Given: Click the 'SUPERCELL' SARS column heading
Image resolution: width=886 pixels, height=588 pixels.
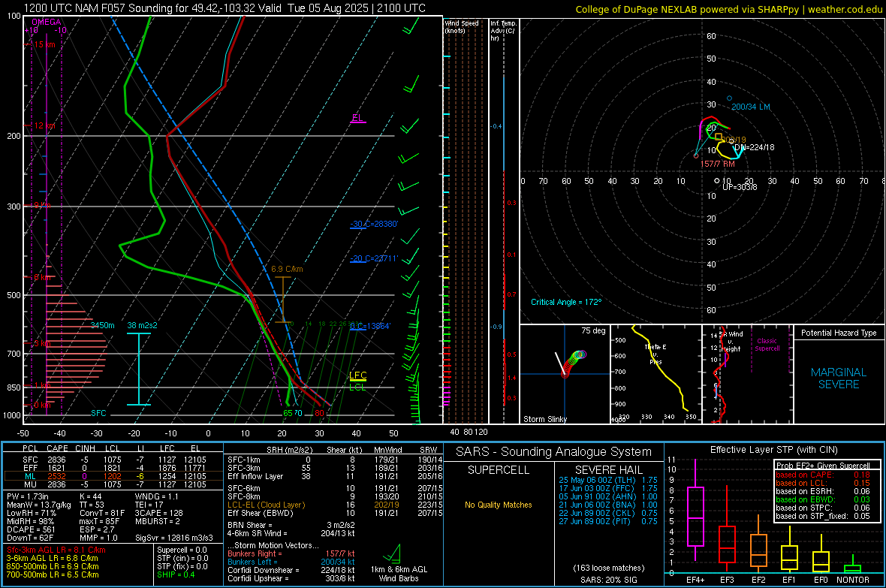Looking at the screenshot, I should pyautogui.click(x=499, y=470).
